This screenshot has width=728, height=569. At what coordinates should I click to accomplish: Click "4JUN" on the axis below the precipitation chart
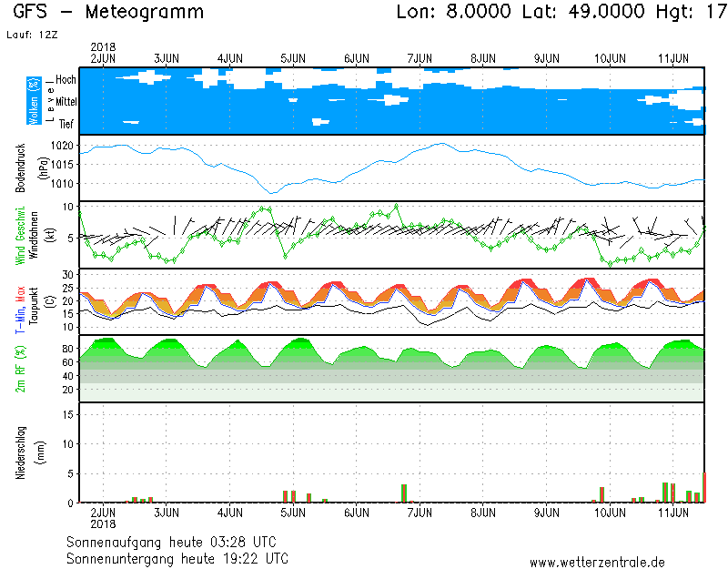pyautogui.click(x=230, y=513)
